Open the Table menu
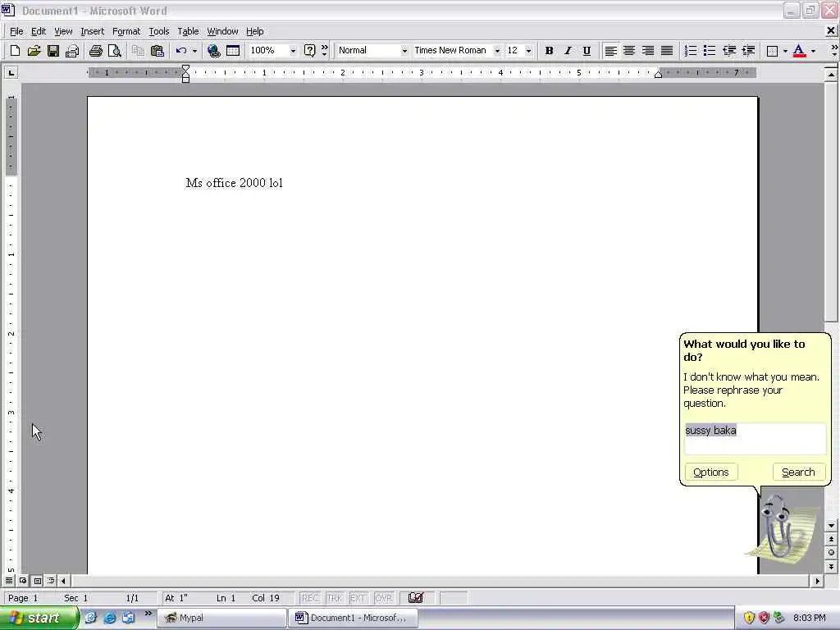The width and height of the screenshot is (840, 630). [188, 31]
